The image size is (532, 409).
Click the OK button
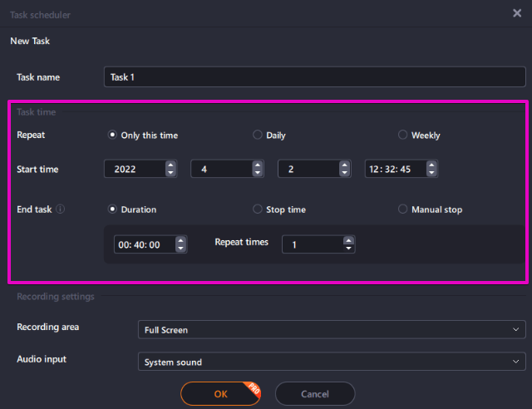pos(220,394)
